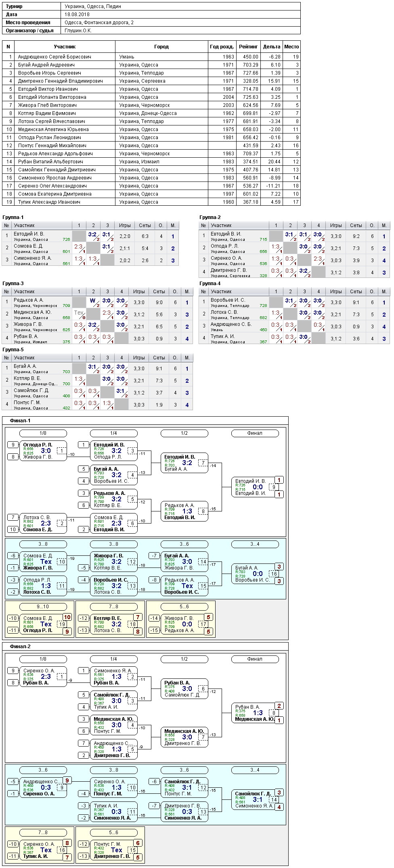The width and height of the screenshot is (394, 868).
Task: Select participant 'Симоненко Ярослав Андреевич'
Action: click(55, 178)
